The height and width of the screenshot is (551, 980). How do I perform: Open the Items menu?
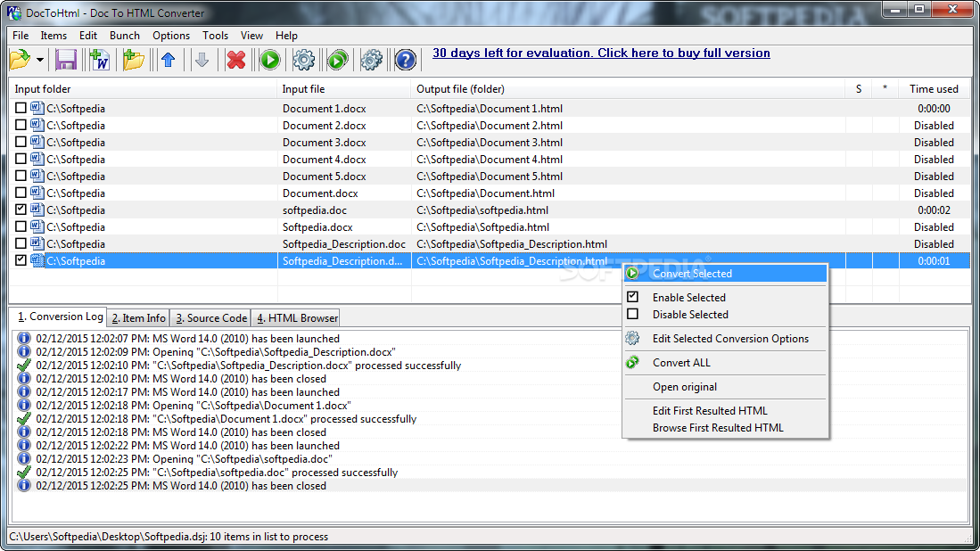coord(54,36)
